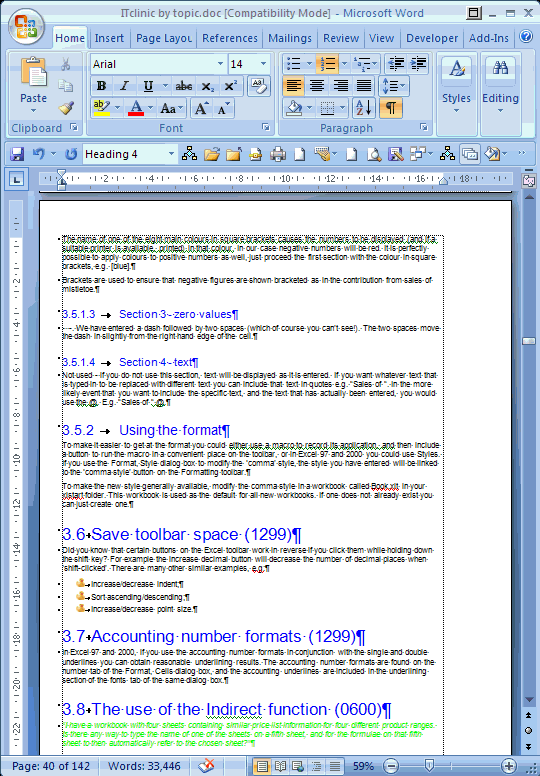Apply strikethrough formatting
Viewport: 540px width, 776px height.
coord(184,86)
